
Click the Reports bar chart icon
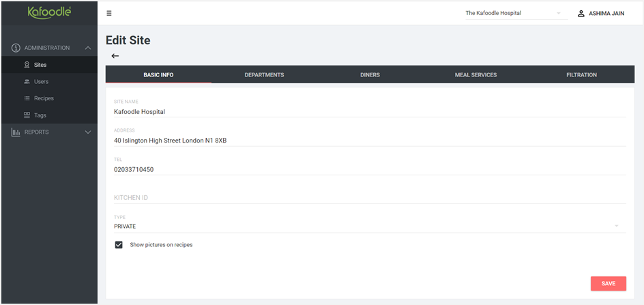click(16, 132)
